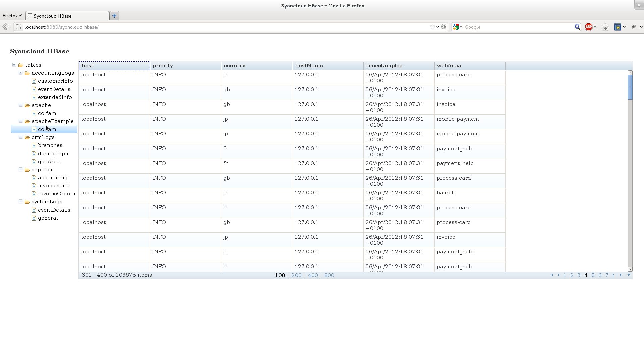Open page 200 items view link
Viewport: 644px width, 353px height.
click(297, 275)
